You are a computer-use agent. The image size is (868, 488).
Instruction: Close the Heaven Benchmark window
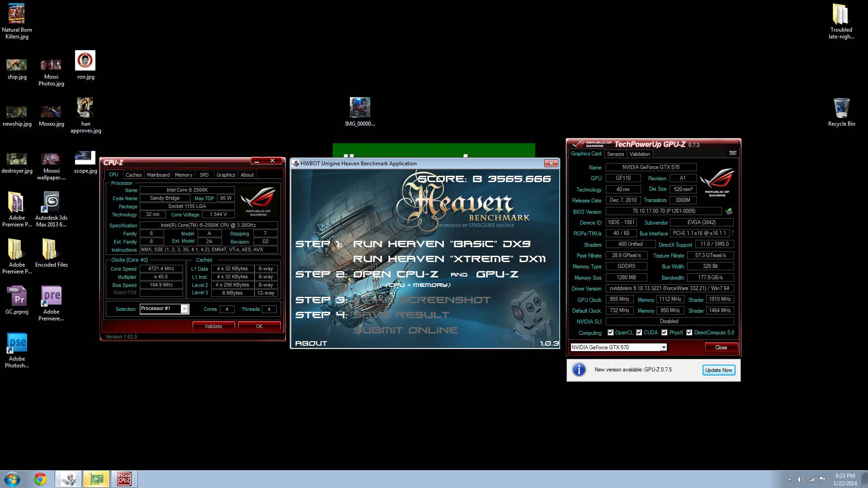point(551,163)
